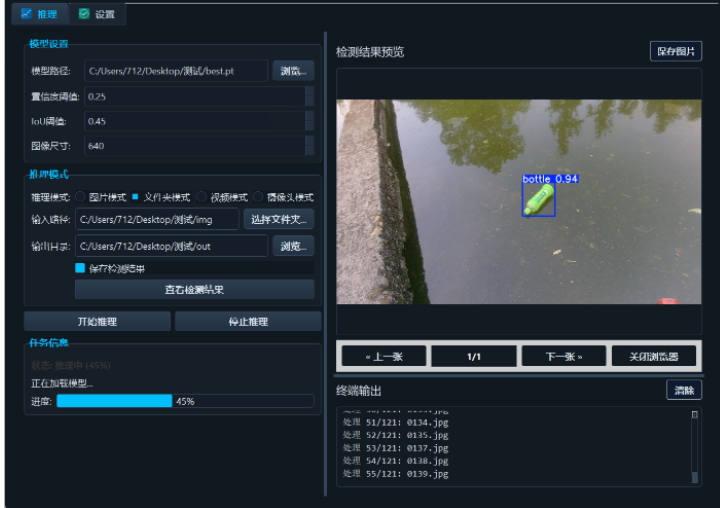Open the 设置 tab
The height and width of the screenshot is (508, 720).
point(97,14)
